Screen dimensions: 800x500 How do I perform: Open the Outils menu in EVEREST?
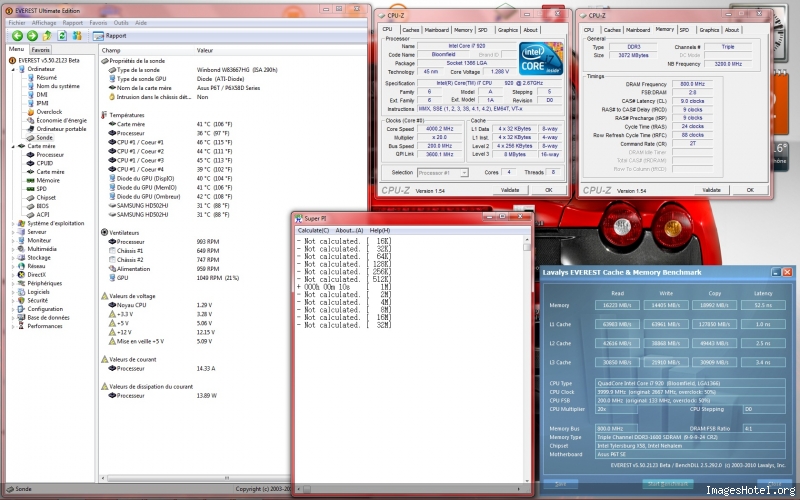[x=120, y=21]
